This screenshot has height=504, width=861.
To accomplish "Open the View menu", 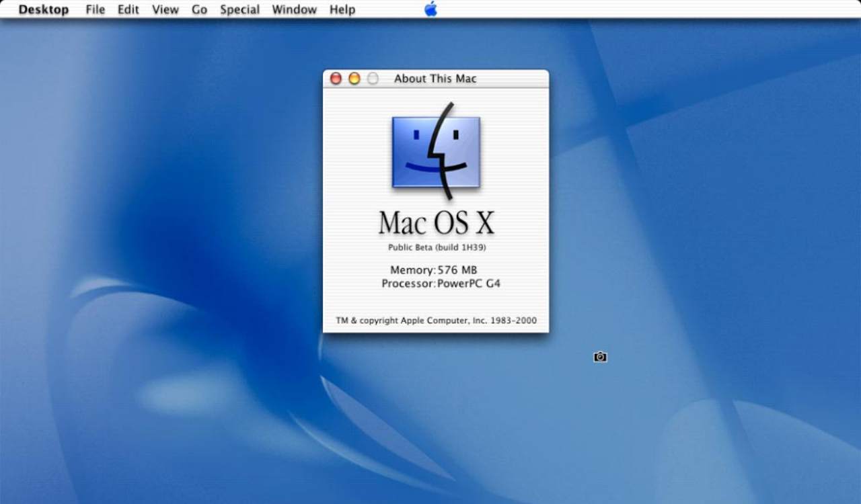I will point(165,9).
